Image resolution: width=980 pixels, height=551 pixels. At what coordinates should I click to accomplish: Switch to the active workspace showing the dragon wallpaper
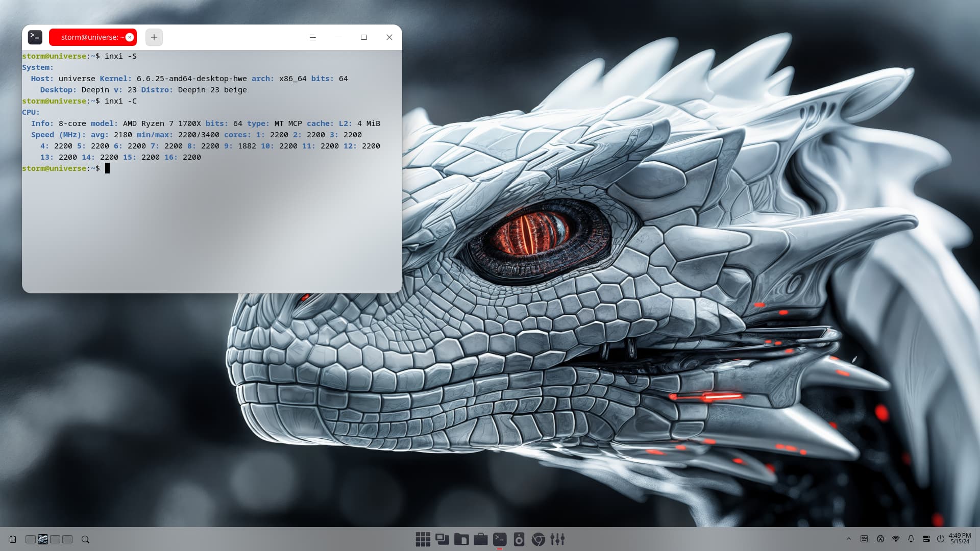(43, 539)
